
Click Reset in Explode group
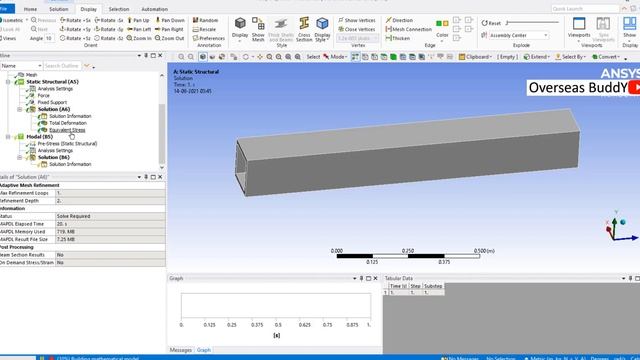[x=491, y=23]
